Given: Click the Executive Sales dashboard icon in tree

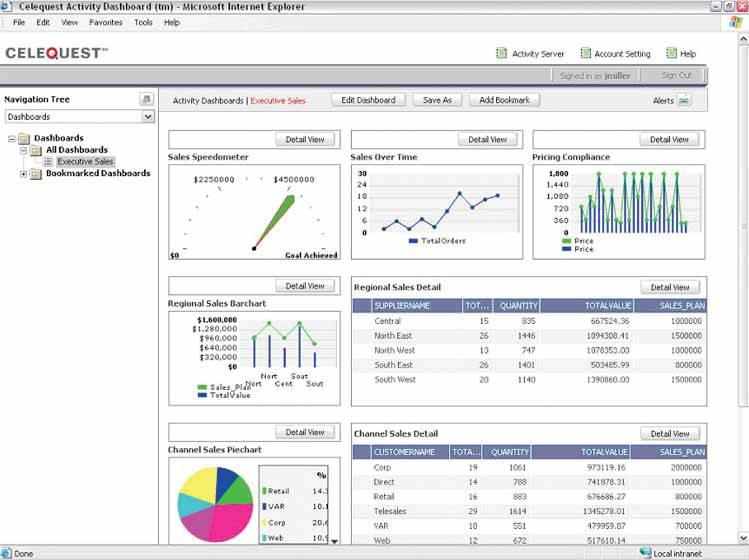Looking at the screenshot, I should [48, 161].
